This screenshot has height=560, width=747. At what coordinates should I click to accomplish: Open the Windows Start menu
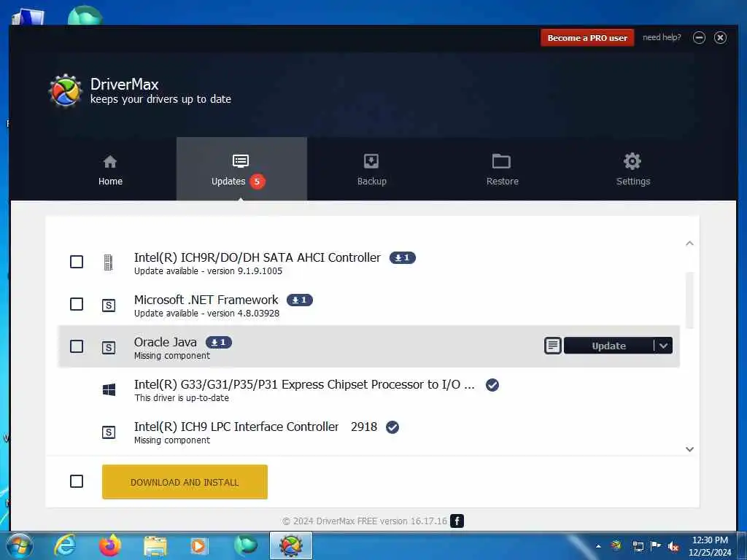click(19, 546)
